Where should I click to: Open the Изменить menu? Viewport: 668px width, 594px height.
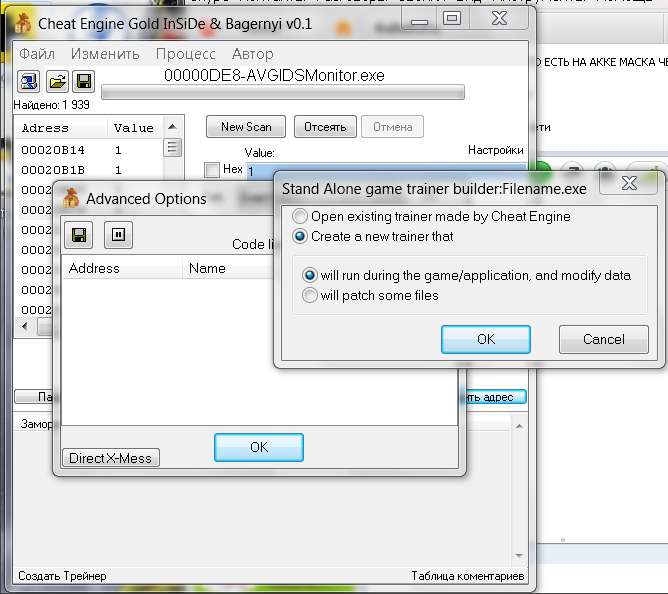(105, 54)
